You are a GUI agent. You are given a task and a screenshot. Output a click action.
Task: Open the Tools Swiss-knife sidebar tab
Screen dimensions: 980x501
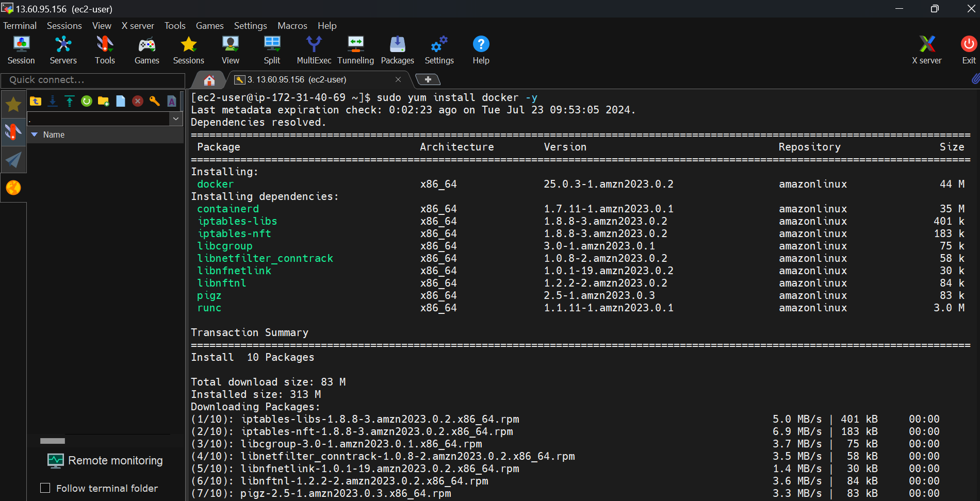[13, 132]
